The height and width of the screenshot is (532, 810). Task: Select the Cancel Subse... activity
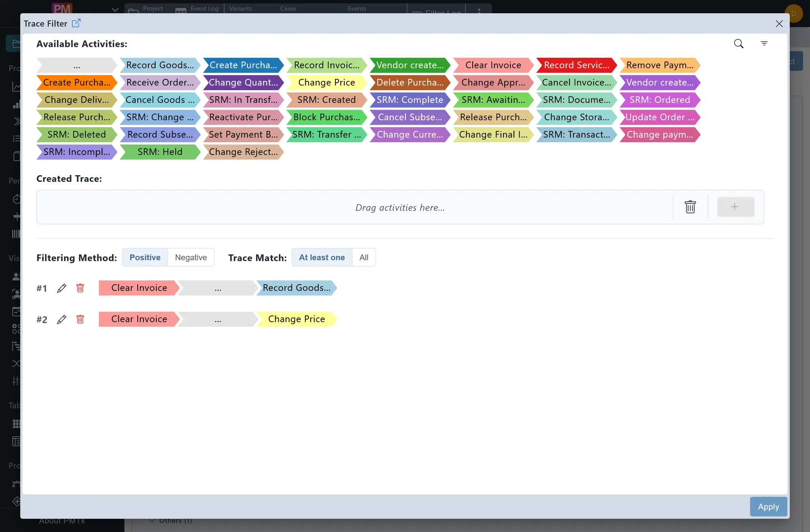[x=410, y=117]
